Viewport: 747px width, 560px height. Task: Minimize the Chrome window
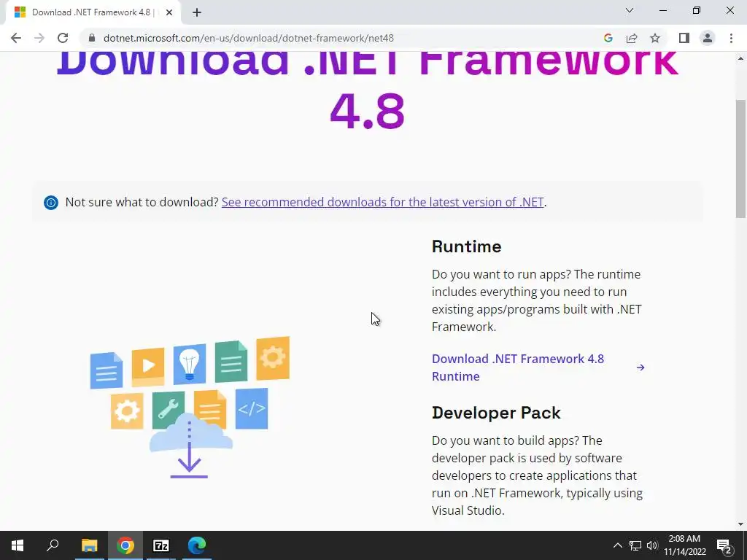pyautogui.click(x=663, y=10)
